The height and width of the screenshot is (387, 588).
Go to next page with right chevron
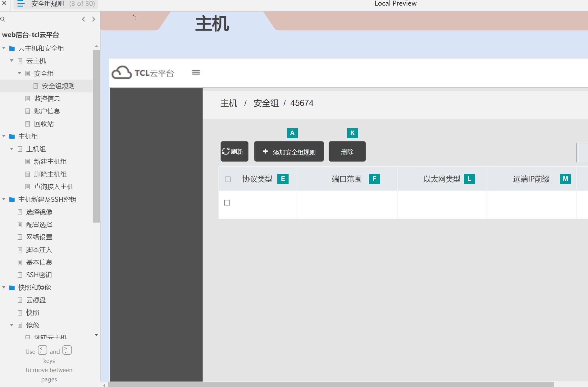[93, 19]
